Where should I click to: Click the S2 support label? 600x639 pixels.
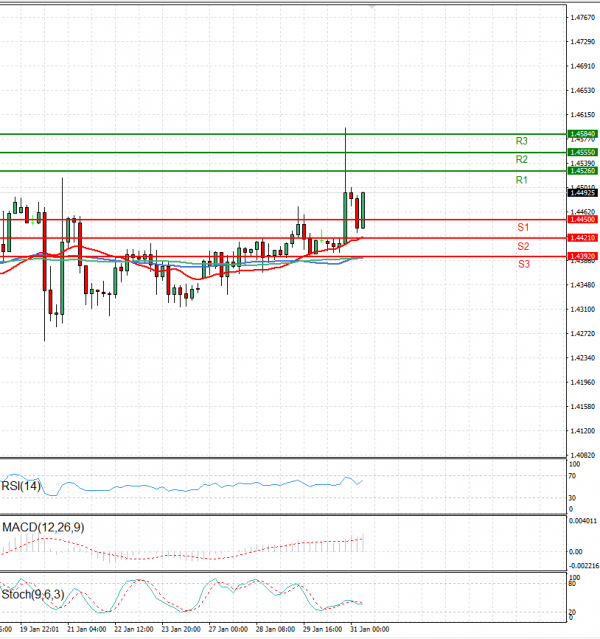[x=523, y=246]
